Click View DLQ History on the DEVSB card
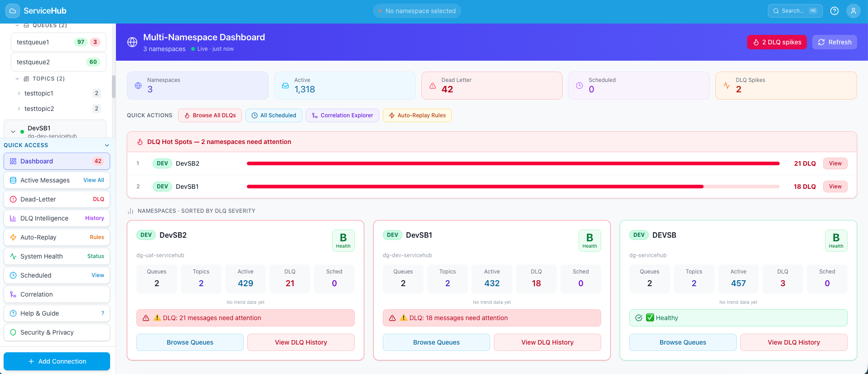Viewport: 868px width, 374px height. coord(794,342)
